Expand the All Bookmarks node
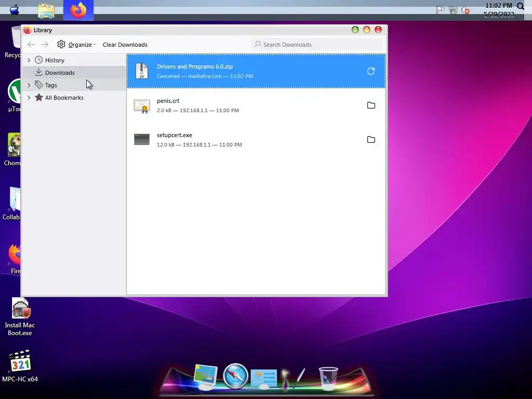The width and height of the screenshot is (532, 399). [29, 98]
